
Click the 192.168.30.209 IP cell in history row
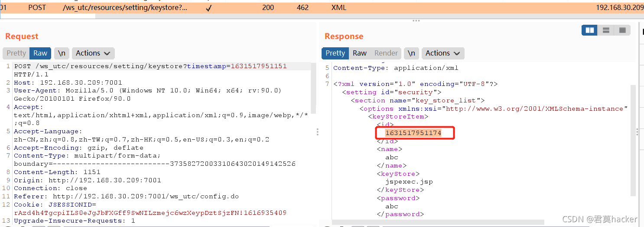pyautogui.click(x=620, y=7)
